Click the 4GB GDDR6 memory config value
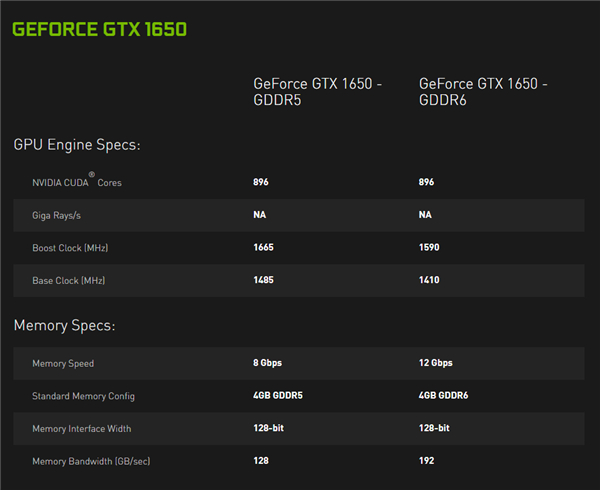Screen dimensions: 600x490 point(443,396)
